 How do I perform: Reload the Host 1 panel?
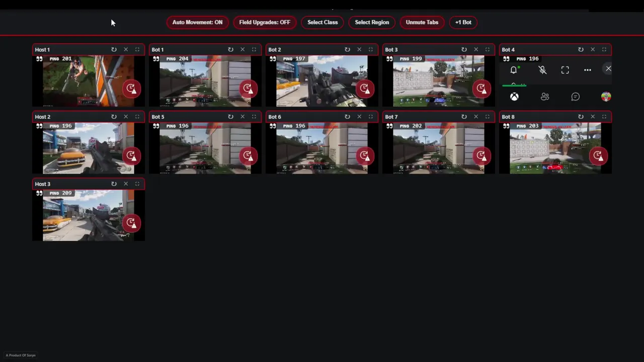pos(114,49)
